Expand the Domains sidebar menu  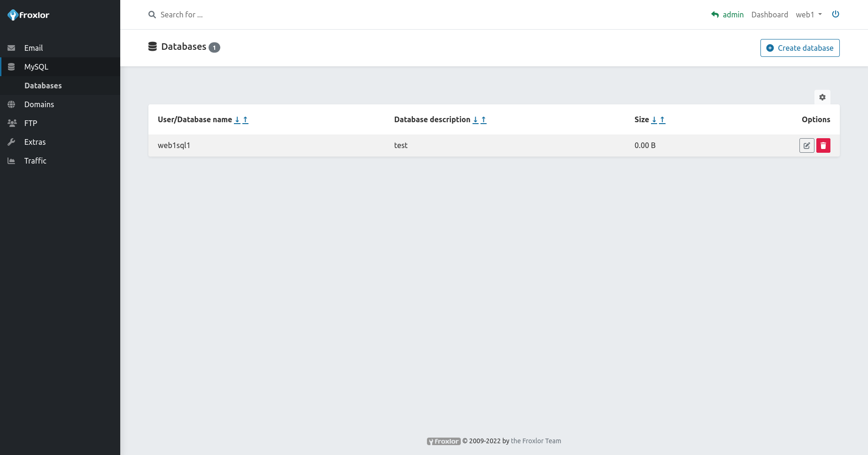39,104
